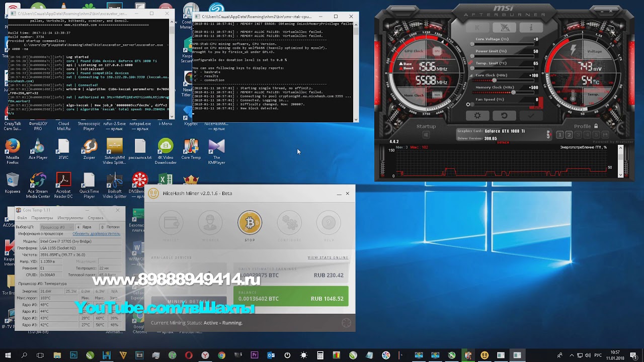The width and height of the screenshot is (644, 362).
Task: Select Afterburner profile slot 2
Action: [569, 135]
